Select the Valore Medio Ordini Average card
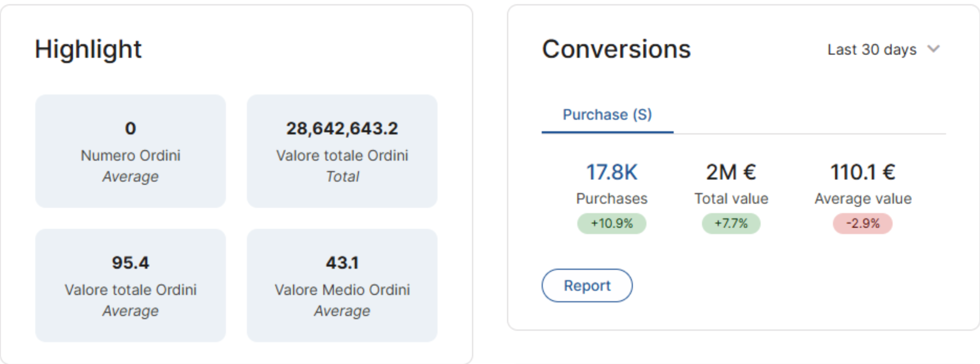This screenshot has height=364, width=980. [342, 285]
